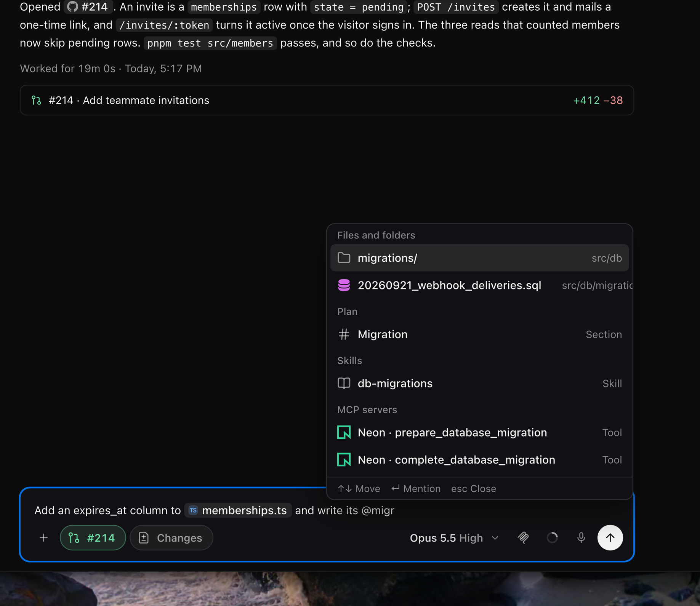Click the circular context usage indicator

point(552,537)
